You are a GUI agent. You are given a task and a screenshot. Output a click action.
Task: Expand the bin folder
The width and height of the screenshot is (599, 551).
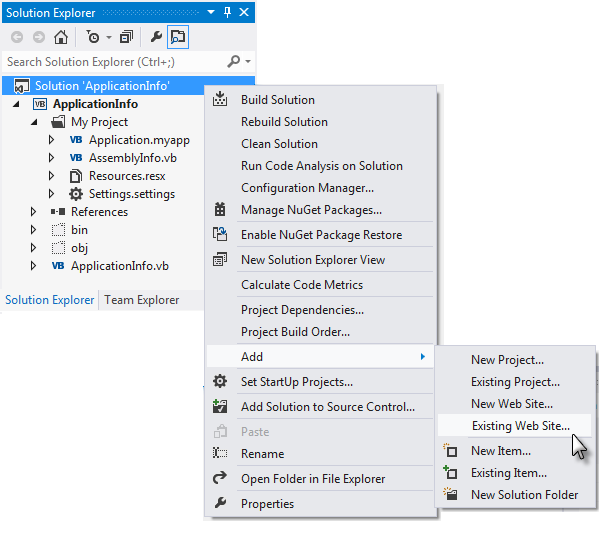click(33, 230)
